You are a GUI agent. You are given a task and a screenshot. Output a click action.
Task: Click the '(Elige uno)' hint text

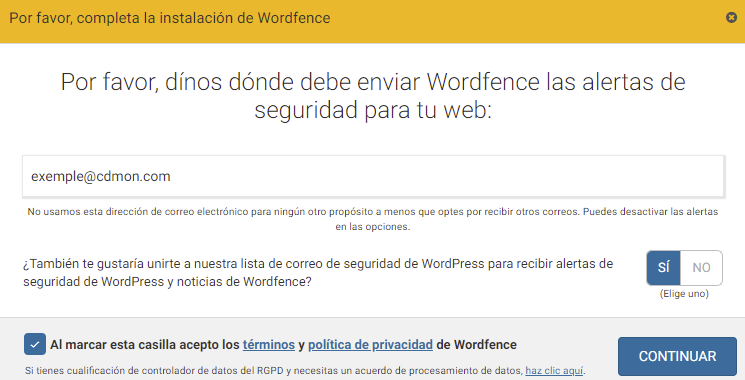coord(684,294)
